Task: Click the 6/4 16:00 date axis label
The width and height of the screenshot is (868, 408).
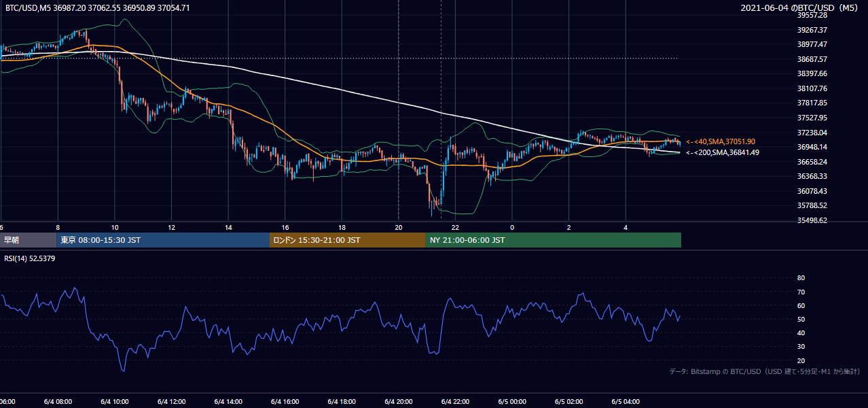Action: [x=285, y=402]
